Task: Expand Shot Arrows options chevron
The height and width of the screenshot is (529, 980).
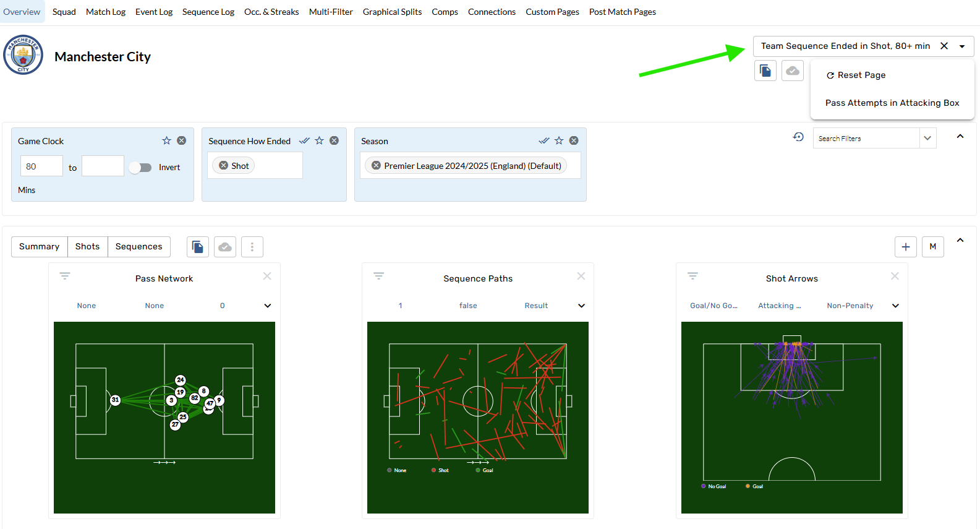Action: [895, 306]
